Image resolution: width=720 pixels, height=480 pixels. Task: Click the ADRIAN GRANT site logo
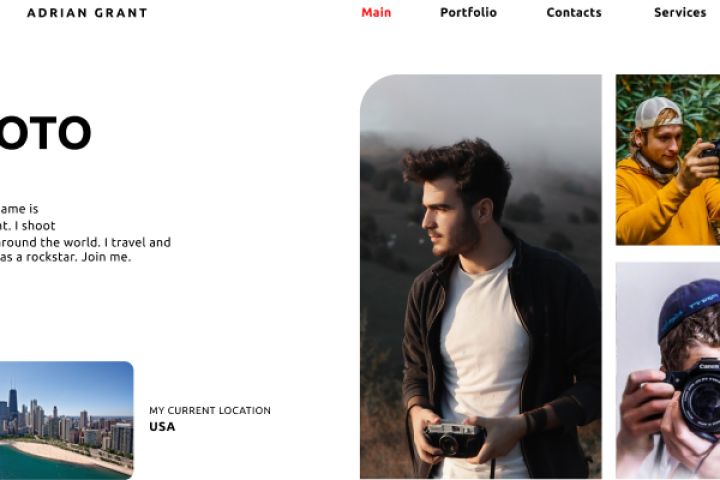[87, 13]
